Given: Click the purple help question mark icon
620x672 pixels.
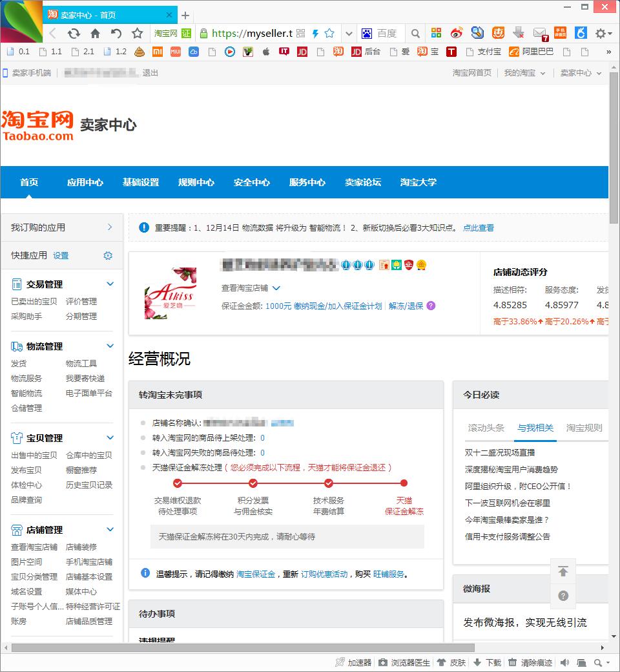Looking at the screenshot, I should pos(431,306).
